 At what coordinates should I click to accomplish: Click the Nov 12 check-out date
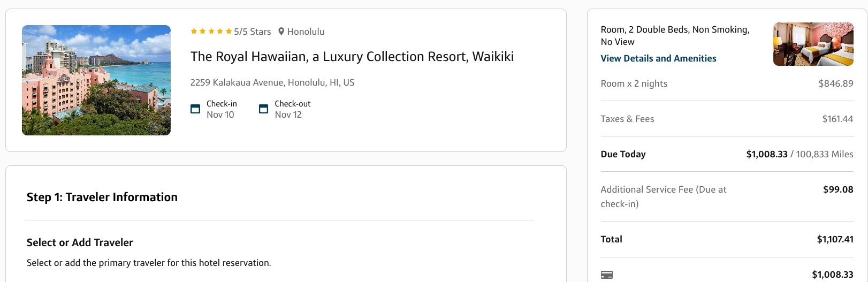pos(288,115)
